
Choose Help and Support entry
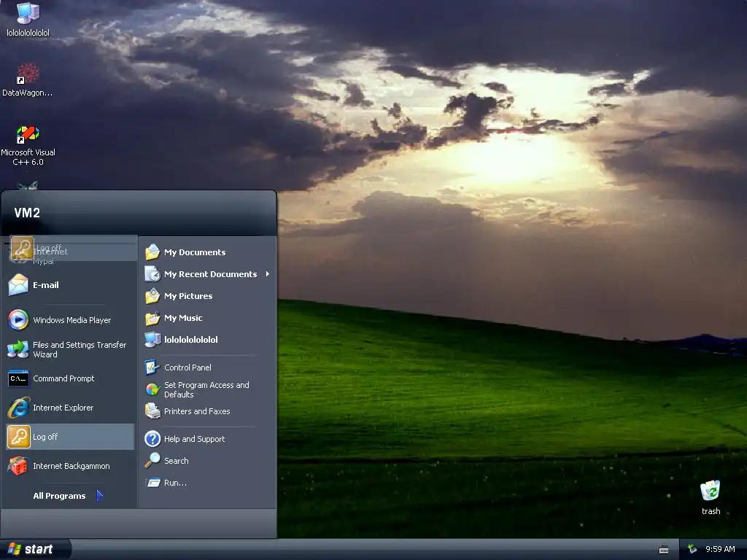point(208,438)
